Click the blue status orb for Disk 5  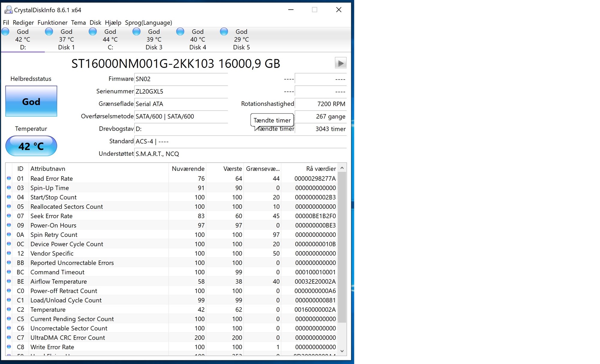224,31
